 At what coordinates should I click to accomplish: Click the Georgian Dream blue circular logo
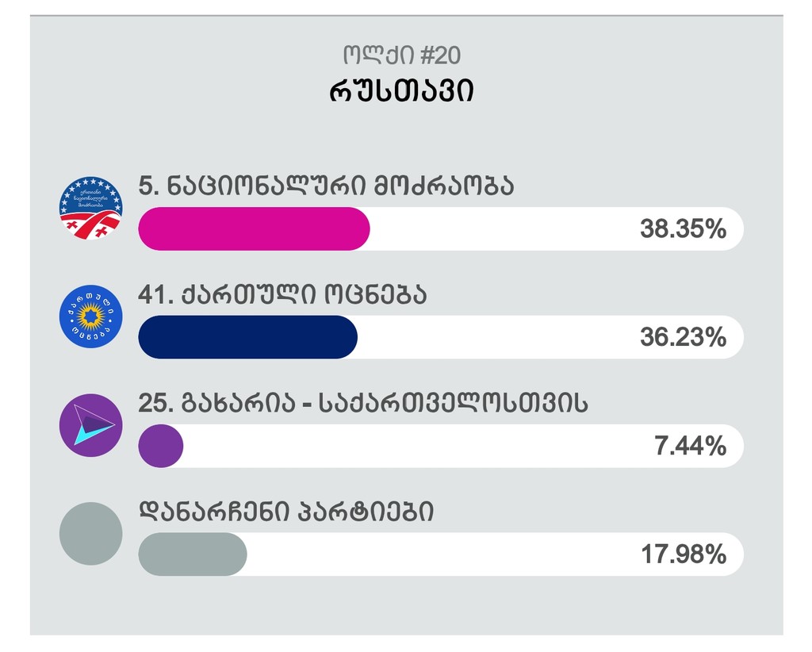90,316
